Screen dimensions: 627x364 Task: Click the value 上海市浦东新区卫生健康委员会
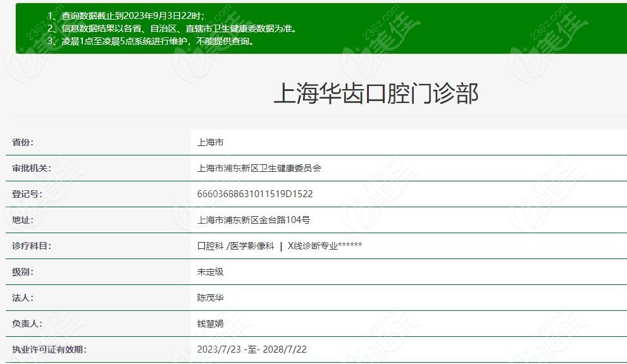pos(259,168)
